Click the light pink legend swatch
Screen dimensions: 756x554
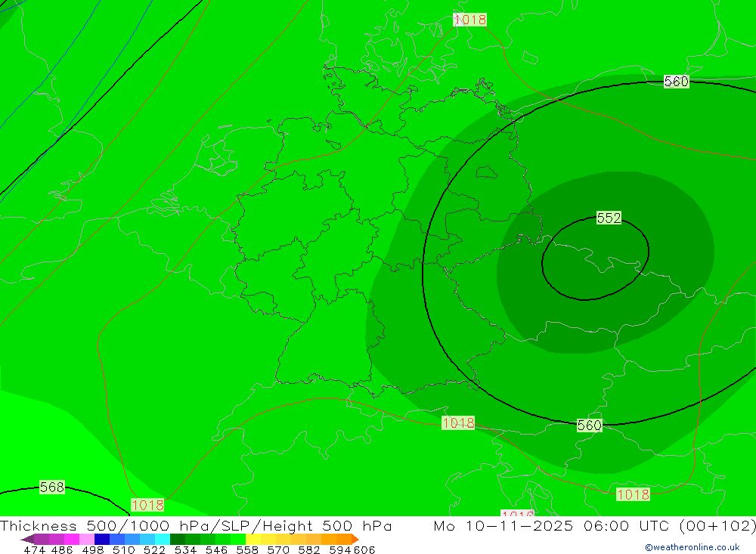tap(87, 539)
